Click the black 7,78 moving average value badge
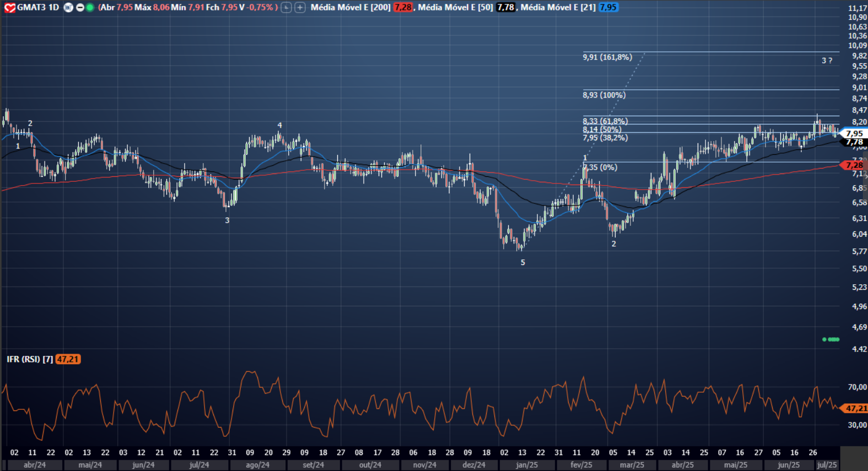 (505, 8)
